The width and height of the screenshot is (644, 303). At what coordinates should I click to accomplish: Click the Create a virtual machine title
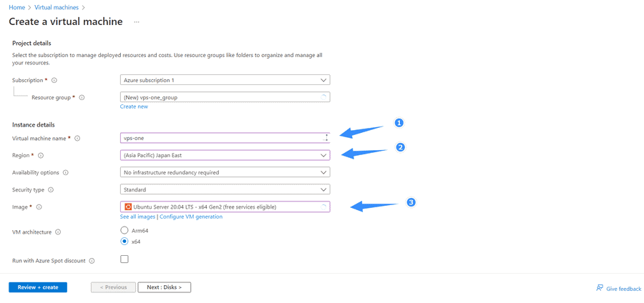(x=66, y=21)
